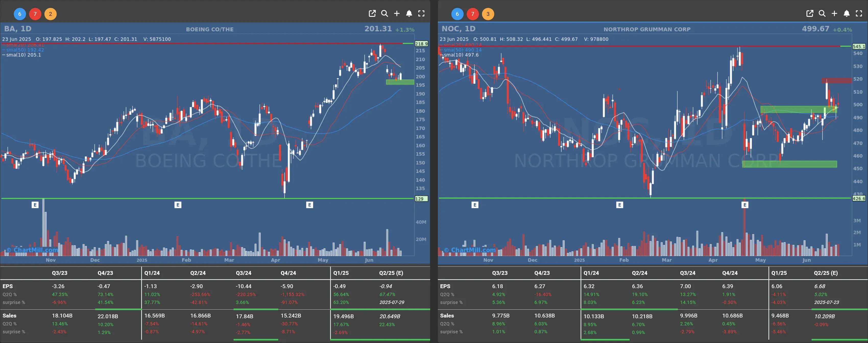Click NOC next earnings date 2025-07-23
This screenshot has height=343, width=868.
click(827, 302)
